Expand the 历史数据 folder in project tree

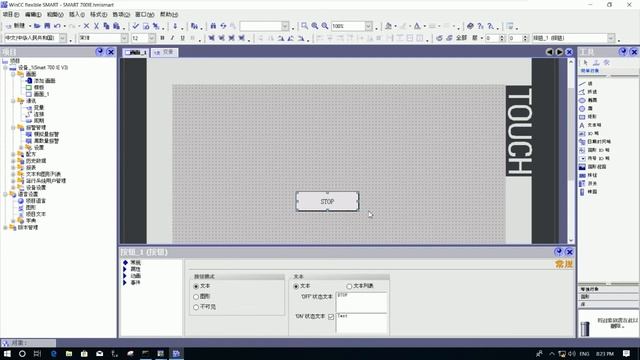point(13,161)
